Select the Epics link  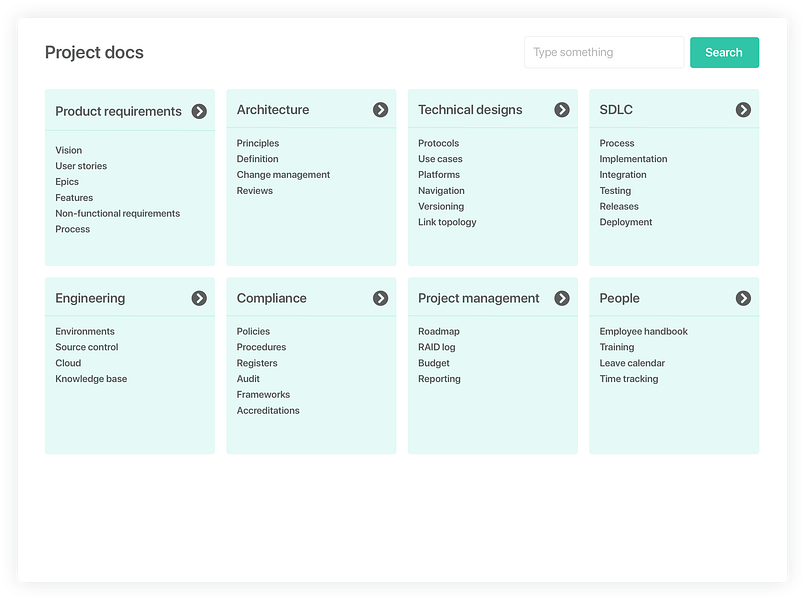coord(67,182)
